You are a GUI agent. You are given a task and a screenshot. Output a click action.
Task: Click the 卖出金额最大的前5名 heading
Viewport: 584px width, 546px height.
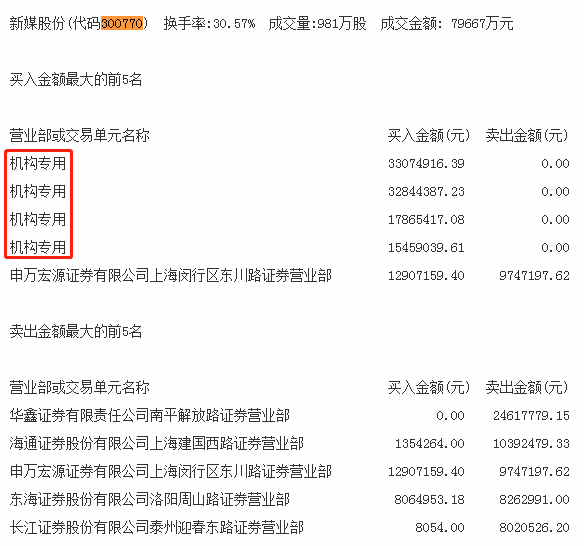[x=76, y=331]
